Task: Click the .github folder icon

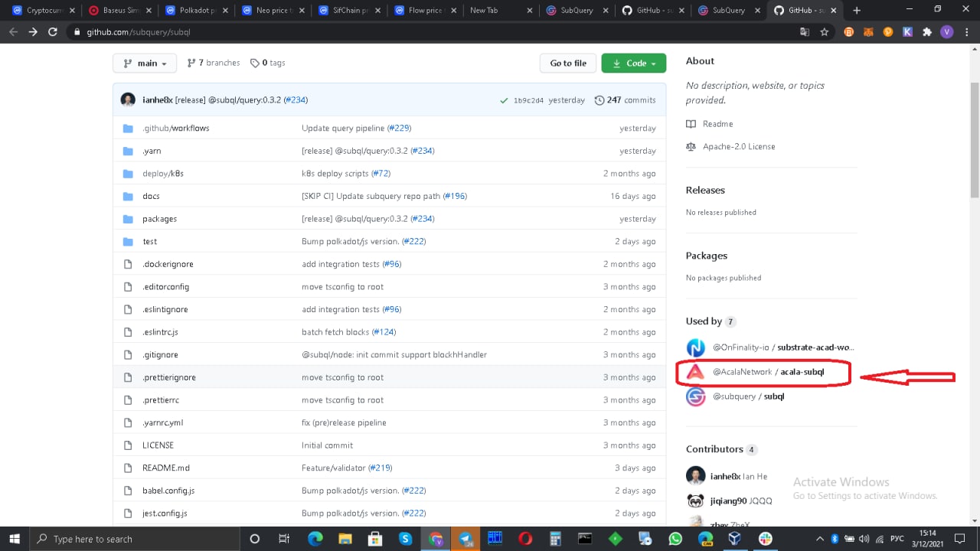Action: click(x=129, y=128)
